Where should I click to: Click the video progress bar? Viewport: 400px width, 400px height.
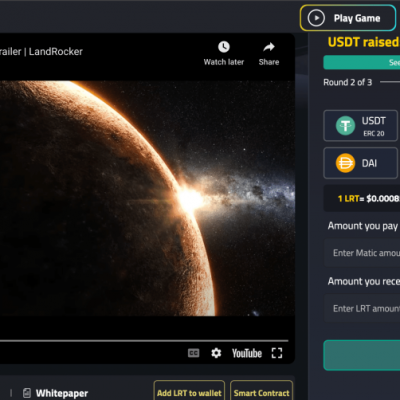[144, 341]
